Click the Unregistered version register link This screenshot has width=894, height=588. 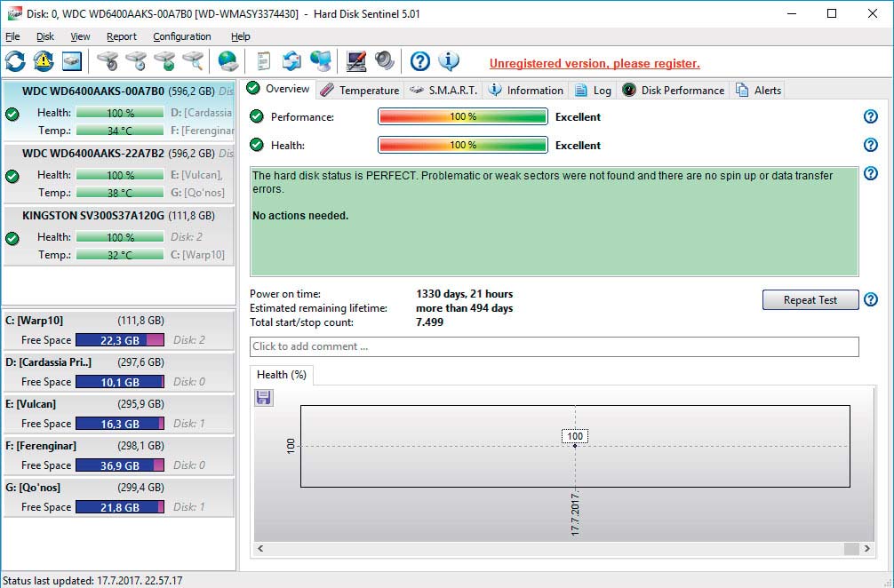pos(595,64)
